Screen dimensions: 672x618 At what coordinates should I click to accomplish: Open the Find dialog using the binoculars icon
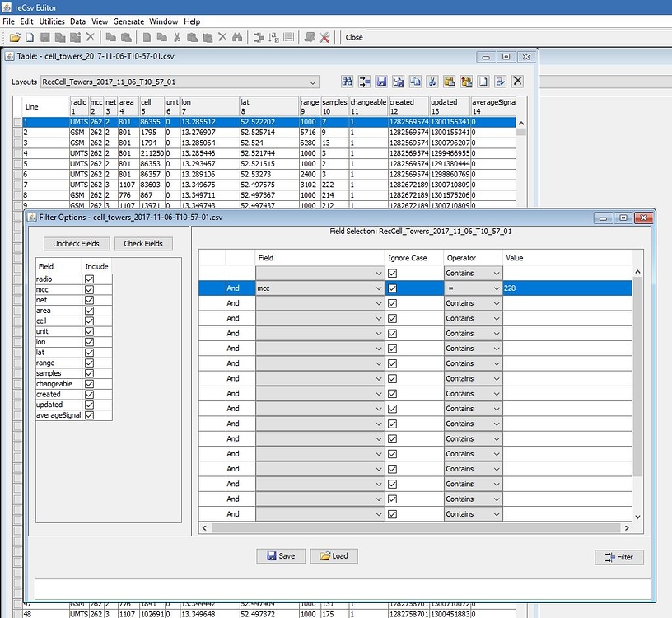point(347,81)
